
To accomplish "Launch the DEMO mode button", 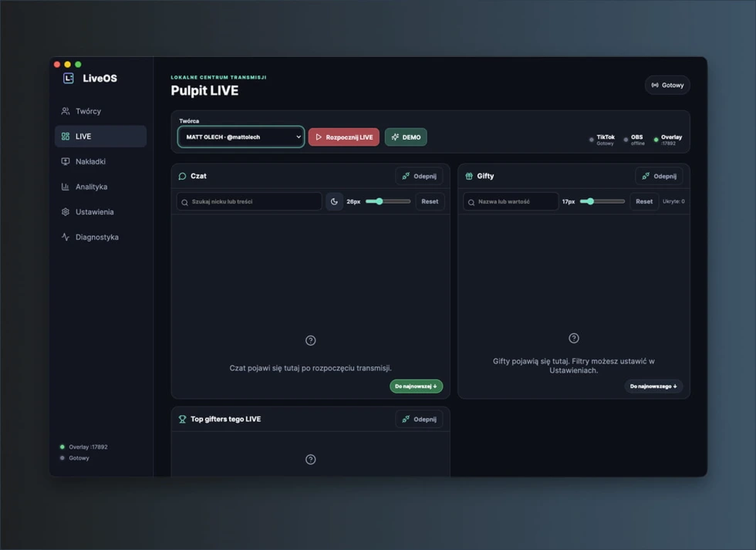I will (x=406, y=137).
